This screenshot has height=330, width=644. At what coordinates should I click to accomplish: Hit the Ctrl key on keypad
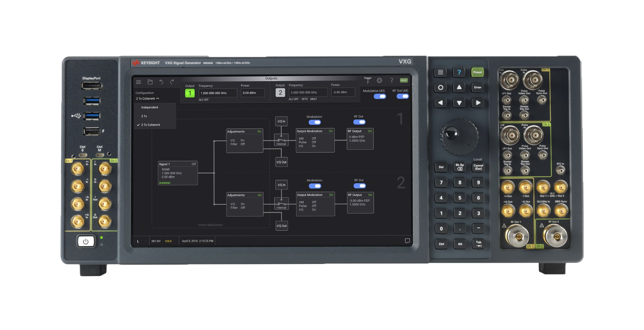(441, 244)
